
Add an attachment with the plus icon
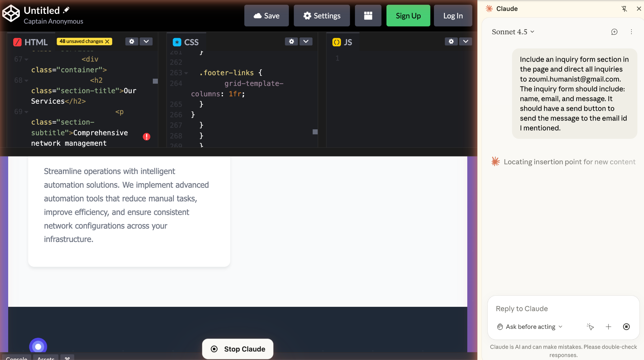608,327
